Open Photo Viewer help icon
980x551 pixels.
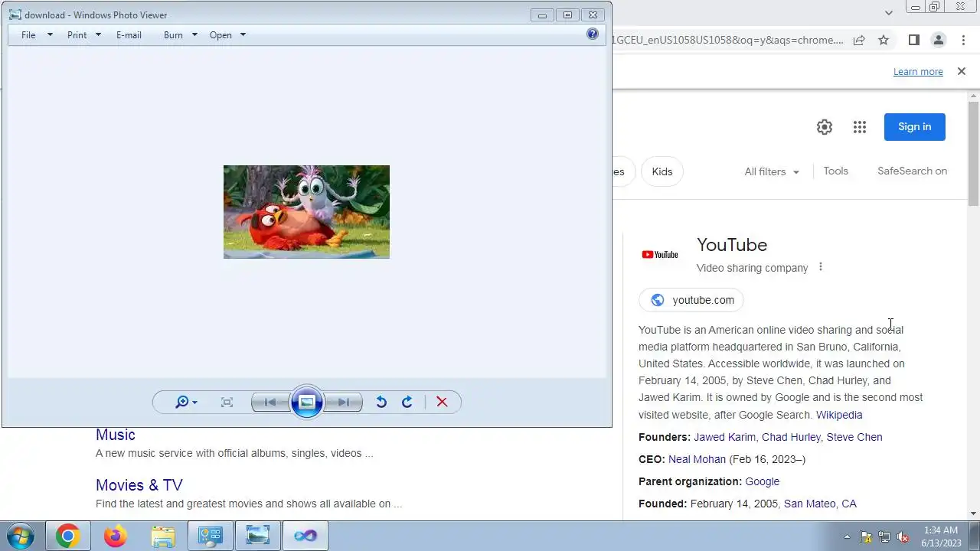point(593,34)
